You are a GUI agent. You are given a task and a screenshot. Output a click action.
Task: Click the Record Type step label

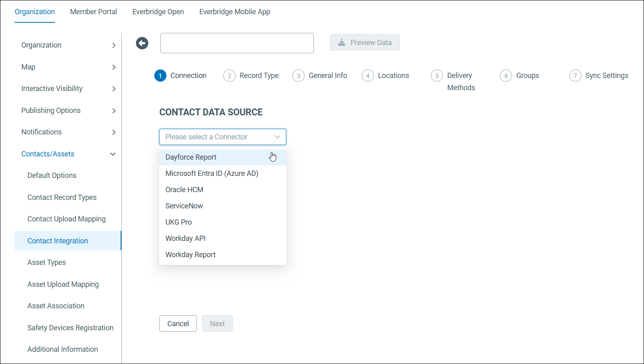(x=259, y=76)
